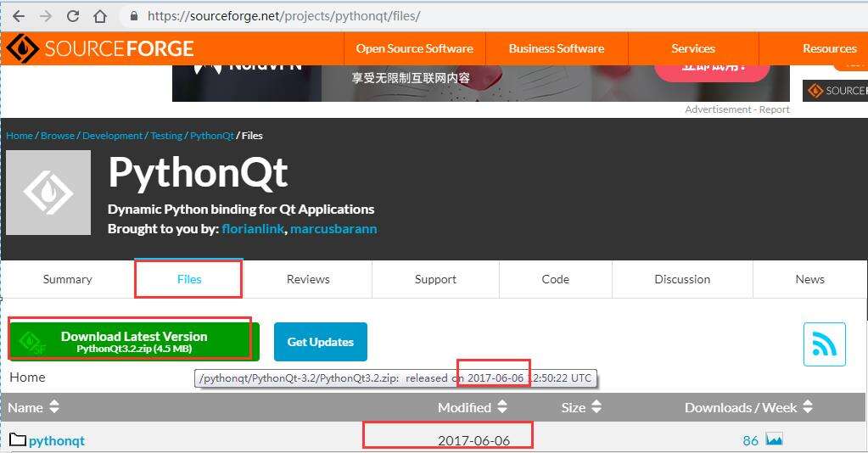Click the Home files path label
868x453 pixels.
click(28, 377)
